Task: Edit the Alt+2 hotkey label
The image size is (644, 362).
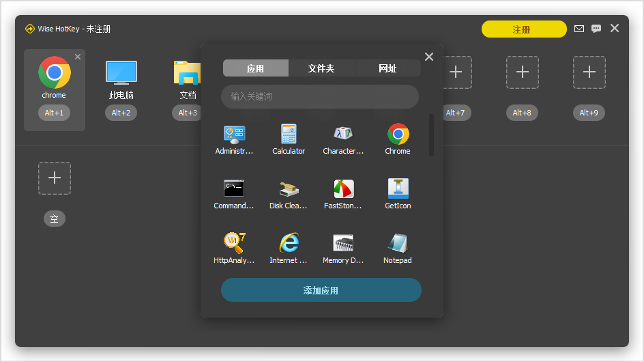Action: click(x=121, y=113)
